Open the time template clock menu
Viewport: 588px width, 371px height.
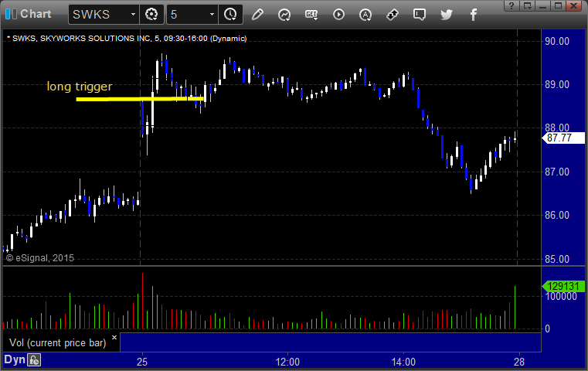(x=230, y=15)
